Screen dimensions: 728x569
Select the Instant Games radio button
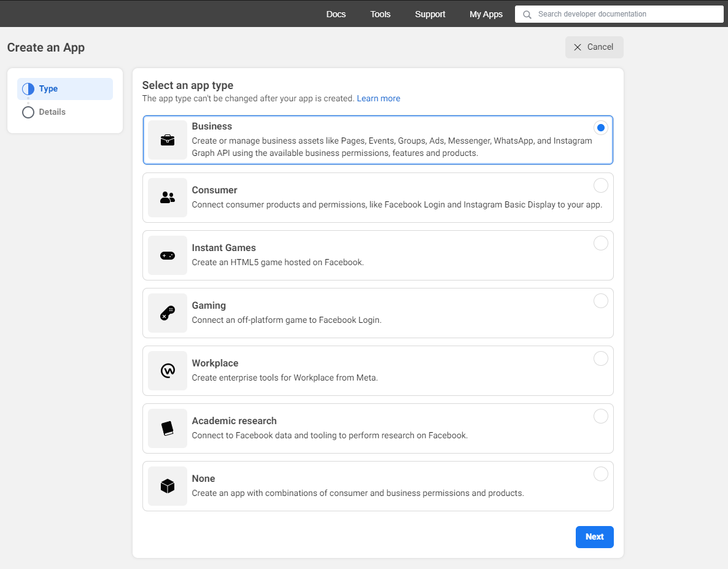click(x=601, y=243)
